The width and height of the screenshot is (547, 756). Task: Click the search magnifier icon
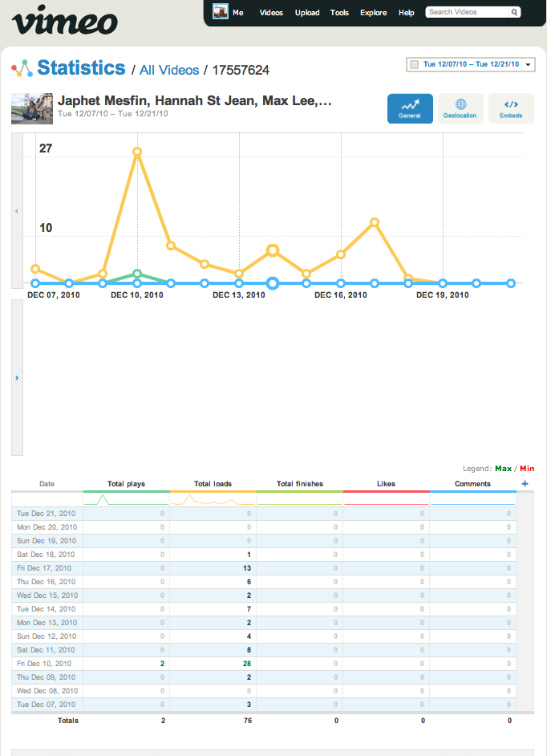514,12
